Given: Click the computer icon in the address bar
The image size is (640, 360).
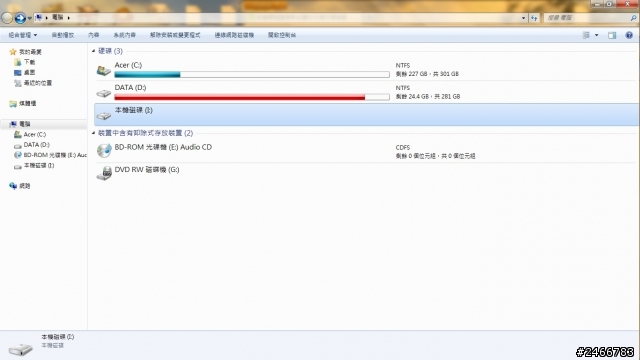Looking at the screenshot, I should point(39,18).
